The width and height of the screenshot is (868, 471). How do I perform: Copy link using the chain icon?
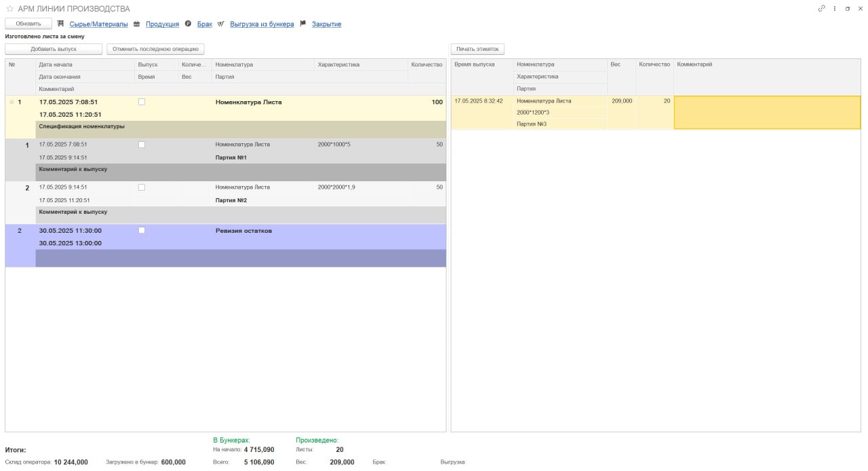822,9
